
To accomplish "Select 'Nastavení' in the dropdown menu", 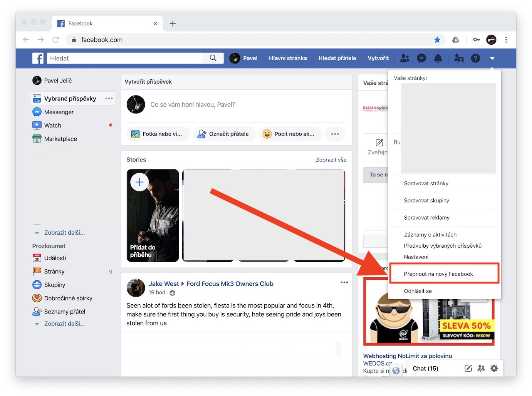I will (x=416, y=257).
